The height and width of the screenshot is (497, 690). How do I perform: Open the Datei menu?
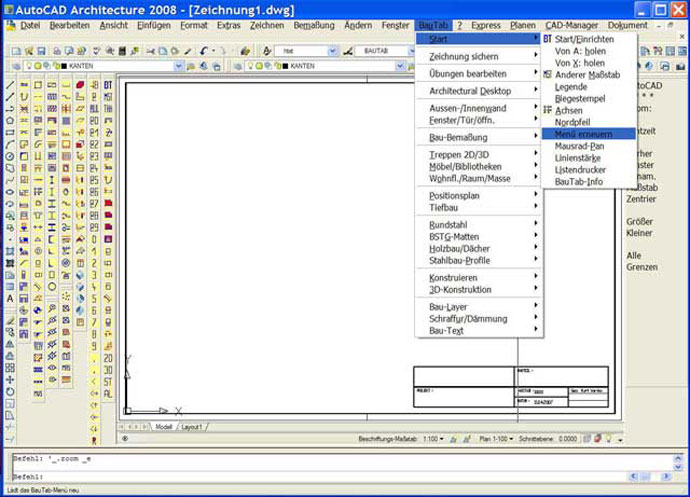(30, 26)
